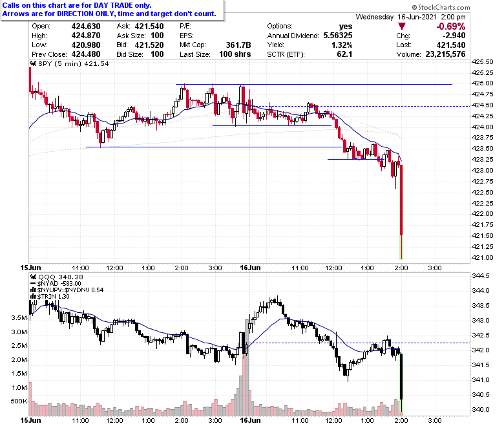504x426 pixels.
Task: Click the 421.00 price axis label
Action: click(483, 257)
